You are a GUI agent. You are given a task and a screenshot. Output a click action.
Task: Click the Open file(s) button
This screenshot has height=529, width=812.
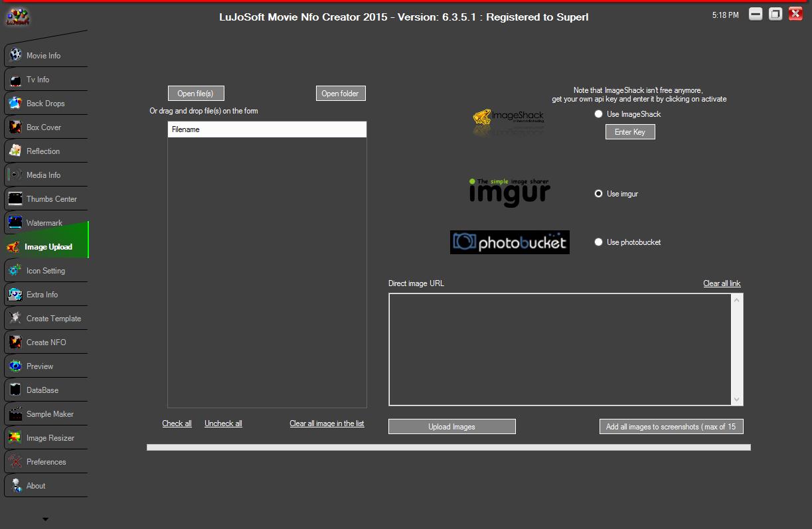coord(196,94)
